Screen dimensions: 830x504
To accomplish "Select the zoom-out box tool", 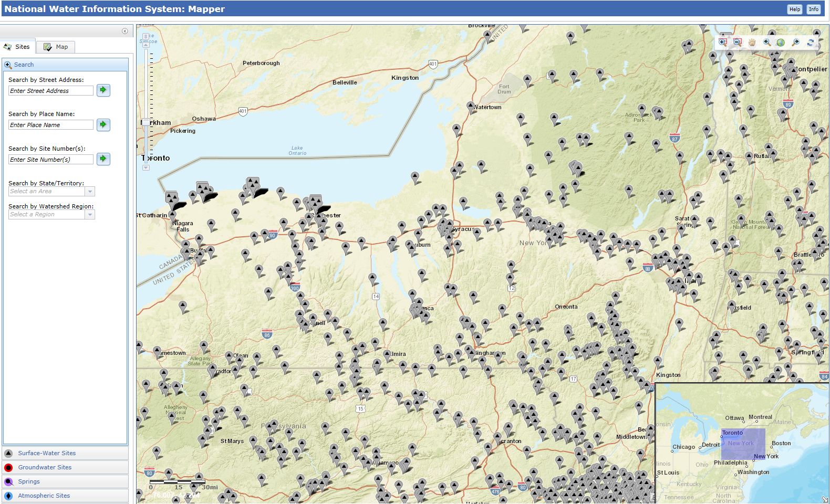I will point(737,43).
